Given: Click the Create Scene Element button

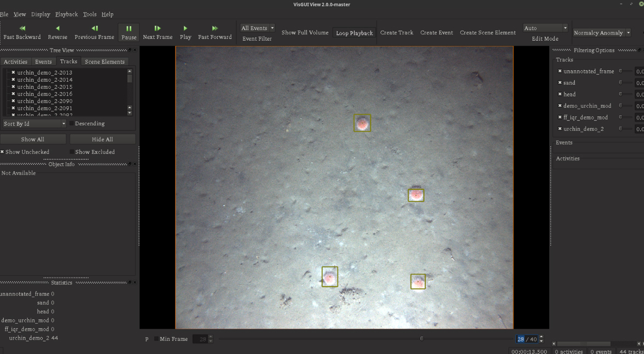Looking at the screenshot, I should tap(488, 32).
